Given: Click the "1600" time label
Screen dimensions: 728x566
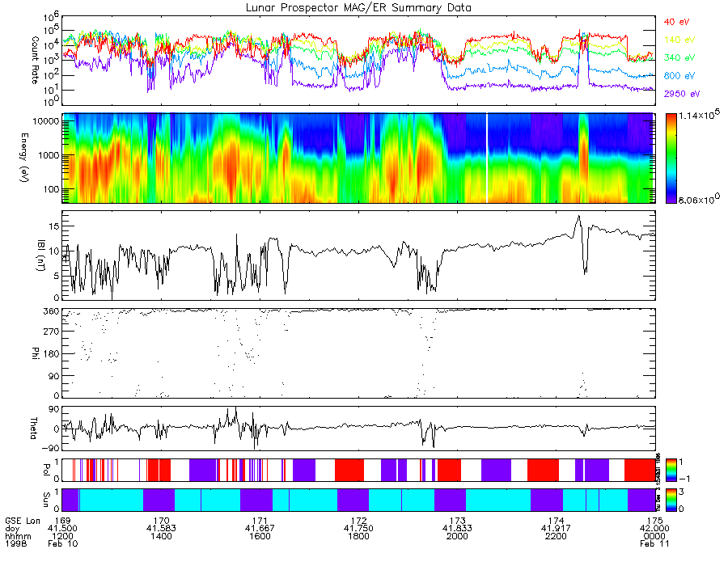Looking at the screenshot, I should click(260, 536).
